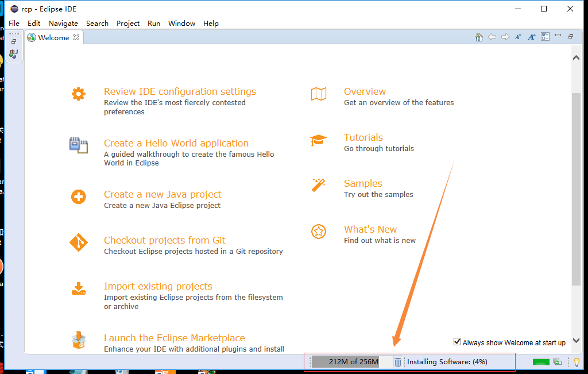The height and width of the screenshot is (374, 588).
Task: Click the lightbulb icon in the status bar
Action: pos(576,361)
